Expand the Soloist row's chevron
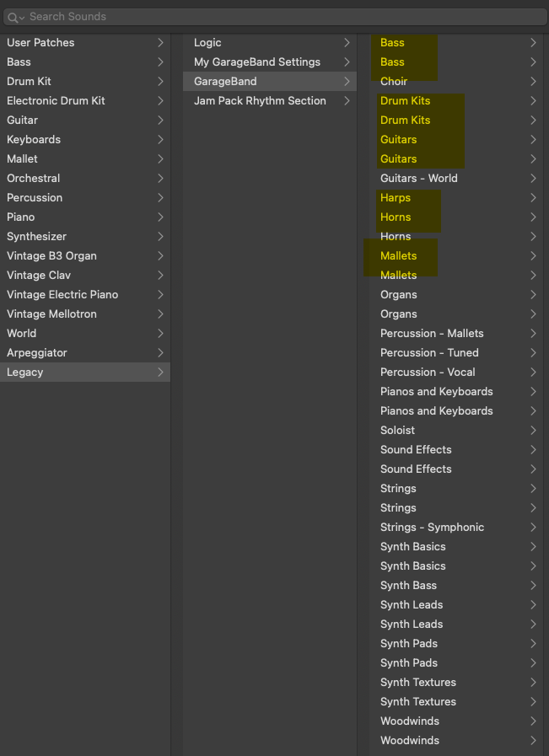 pyautogui.click(x=533, y=430)
